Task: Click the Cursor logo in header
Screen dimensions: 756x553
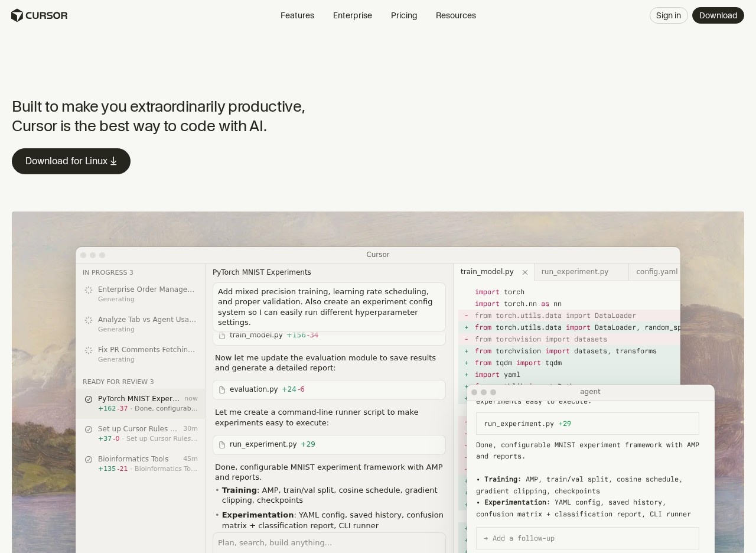Action: (39, 15)
